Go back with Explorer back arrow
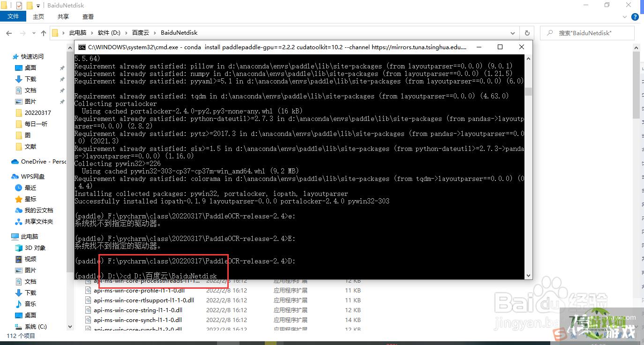The image size is (644, 345). 9,33
